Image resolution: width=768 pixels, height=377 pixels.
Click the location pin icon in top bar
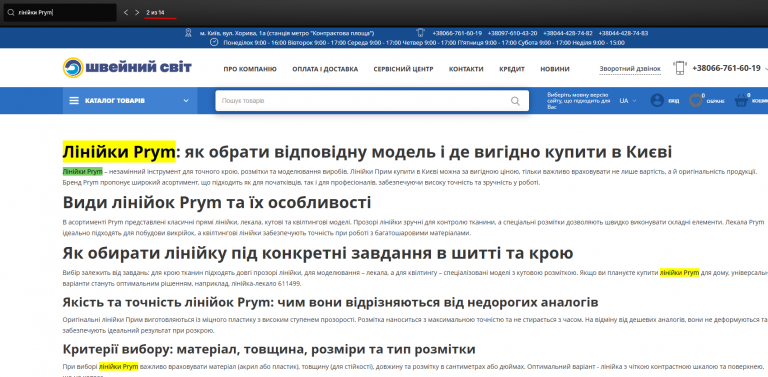(x=188, y=33)
